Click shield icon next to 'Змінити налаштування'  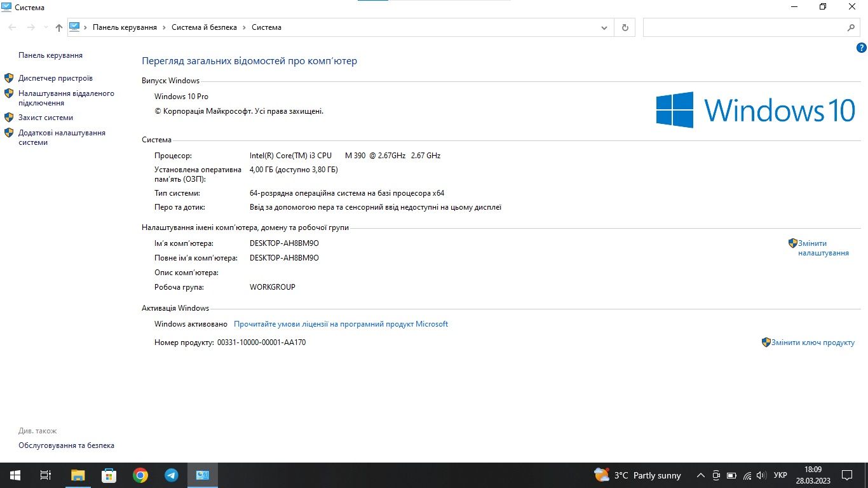793,243
